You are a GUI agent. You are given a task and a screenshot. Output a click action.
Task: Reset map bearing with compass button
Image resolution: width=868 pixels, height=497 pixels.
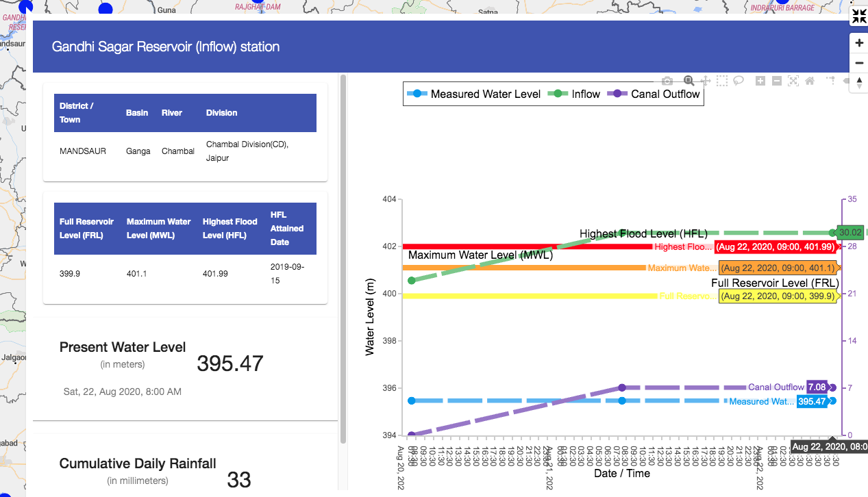[x=859, y=83]
